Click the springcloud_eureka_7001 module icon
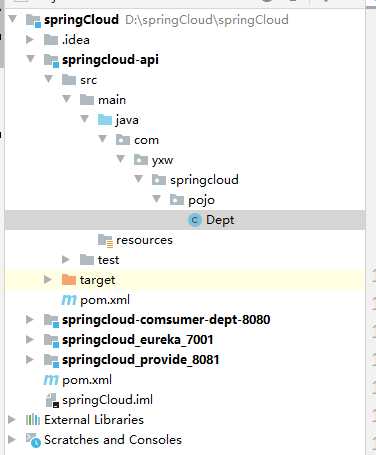 (52, 340)
